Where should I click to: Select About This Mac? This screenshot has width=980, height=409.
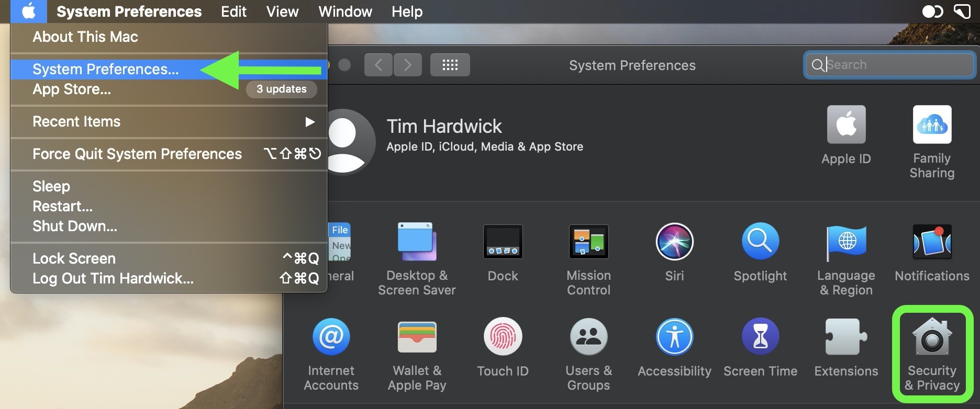point(169,37)
